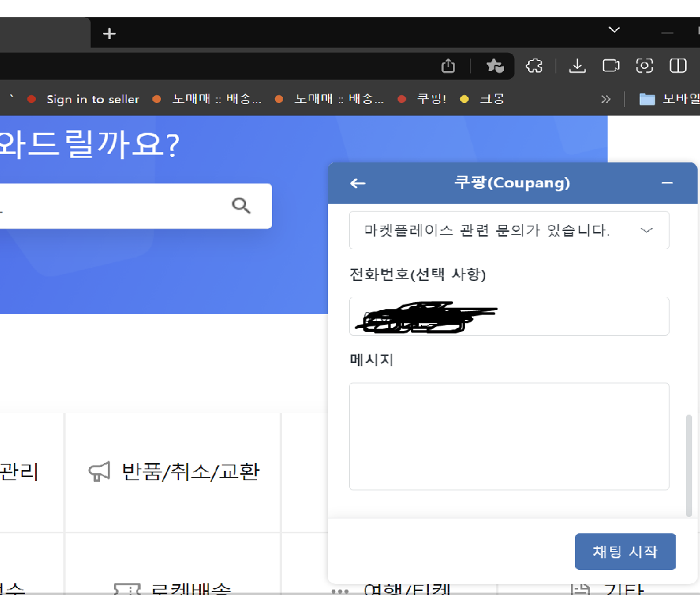This screenshot has width=700, height=595.
Task: Open the 모바일 bookmarks folder
Action: pos(670,99)
